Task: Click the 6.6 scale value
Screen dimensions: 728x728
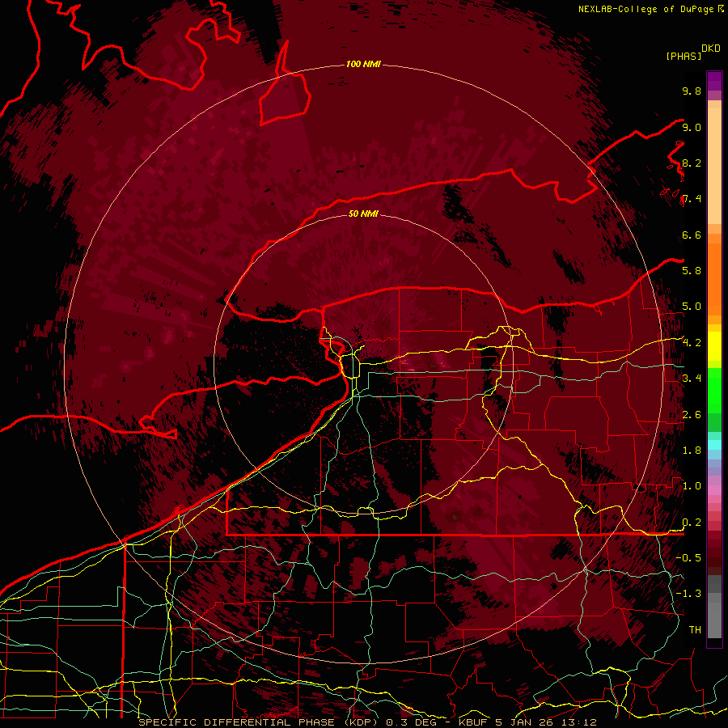Action: [692, 235]
